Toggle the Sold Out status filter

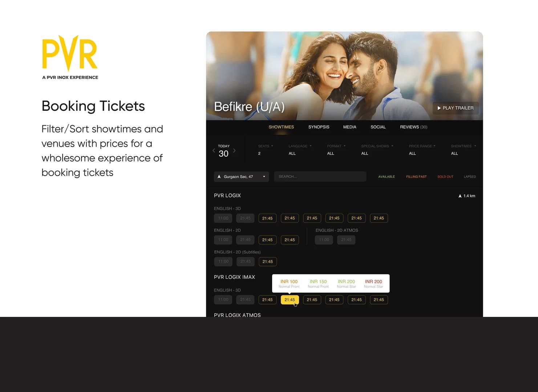tap(445, 177)
